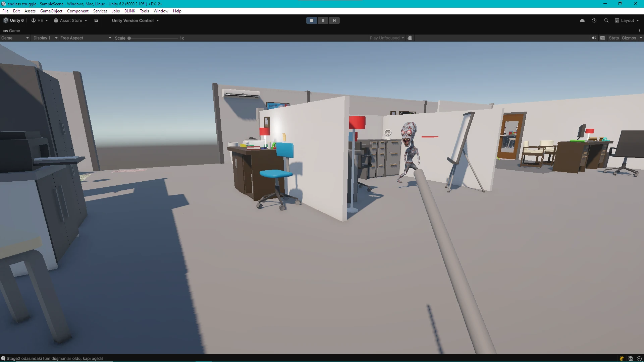Open the Free Aspect dropdown
644x362 pixels.
(86, 38)
